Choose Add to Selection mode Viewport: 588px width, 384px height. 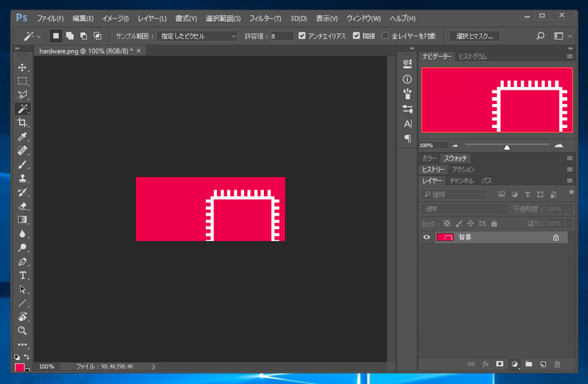(70, 36)
